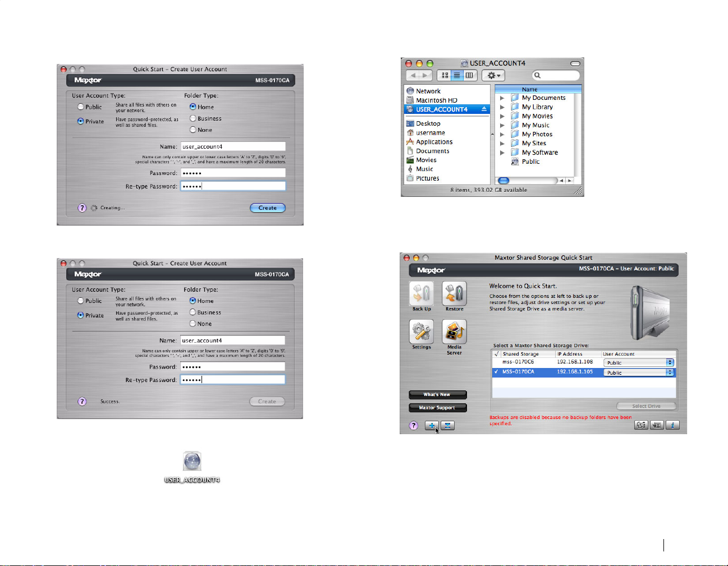Select Public account type in the 'Creating...' window

(81, 107)
